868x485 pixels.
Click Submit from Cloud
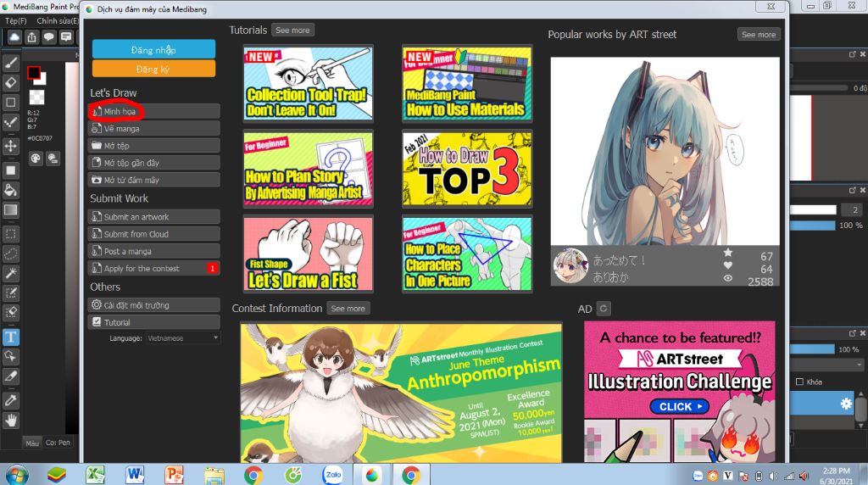click(154, 234)
